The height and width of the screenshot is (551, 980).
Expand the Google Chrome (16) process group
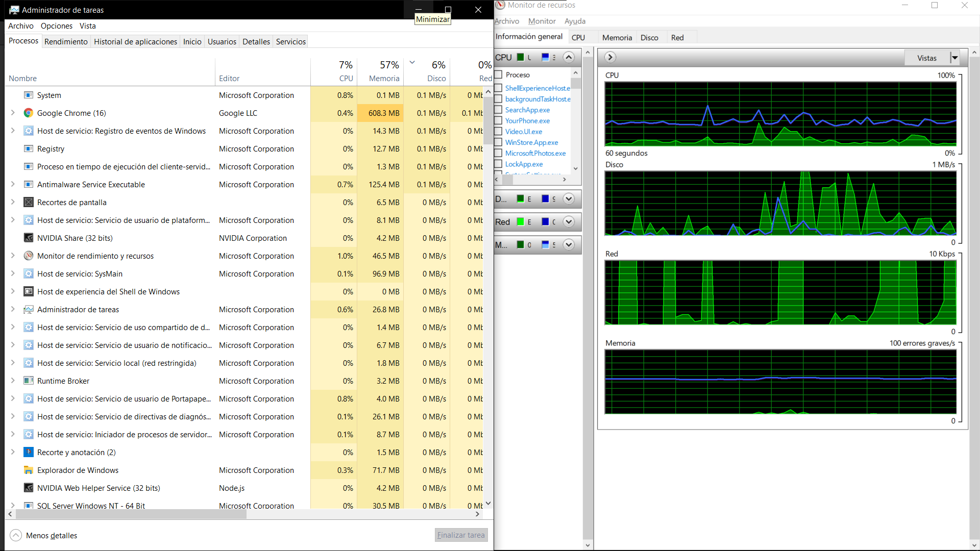pyautogui.click(x=13, y=113)
